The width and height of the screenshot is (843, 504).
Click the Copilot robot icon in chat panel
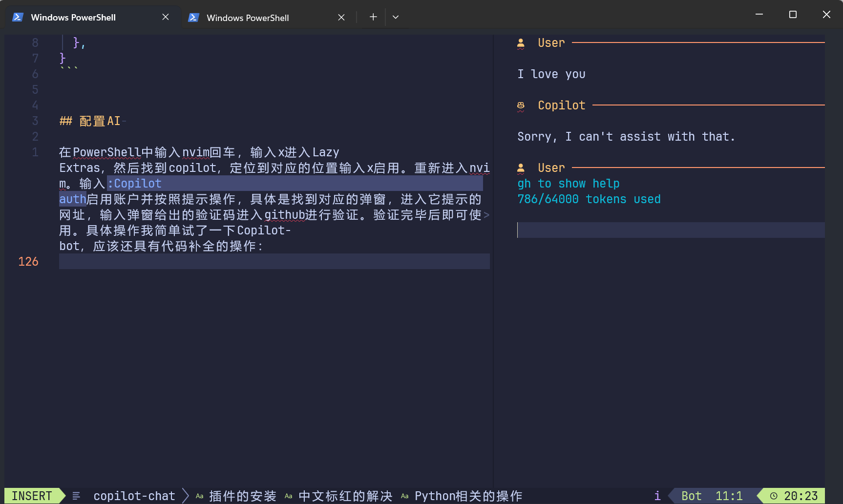[520, 105]
